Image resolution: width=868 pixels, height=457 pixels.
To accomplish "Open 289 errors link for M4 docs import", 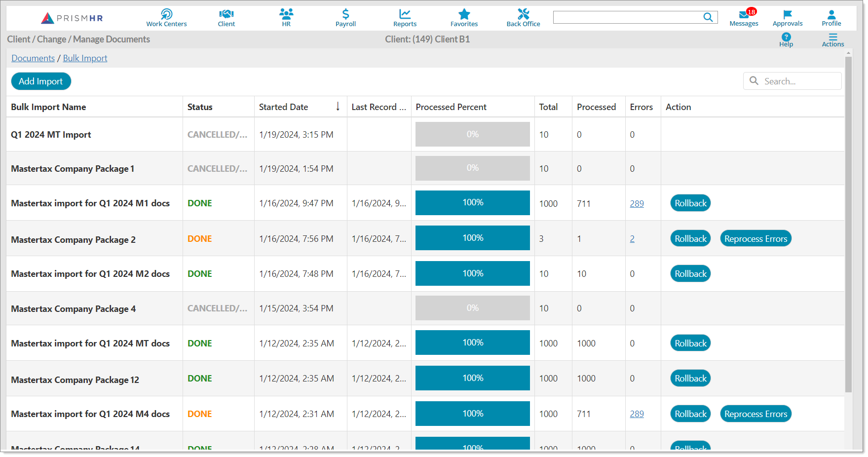I will point(637,414).
